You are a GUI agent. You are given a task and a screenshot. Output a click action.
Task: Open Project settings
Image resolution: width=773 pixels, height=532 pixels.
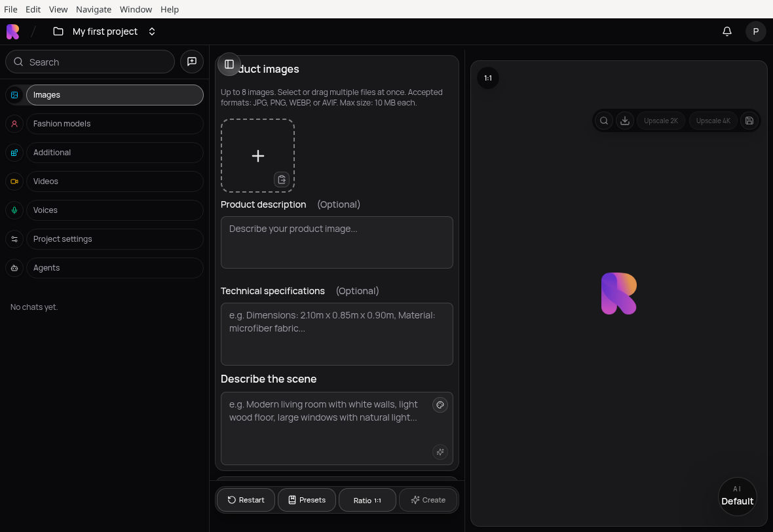coord(115,239)
